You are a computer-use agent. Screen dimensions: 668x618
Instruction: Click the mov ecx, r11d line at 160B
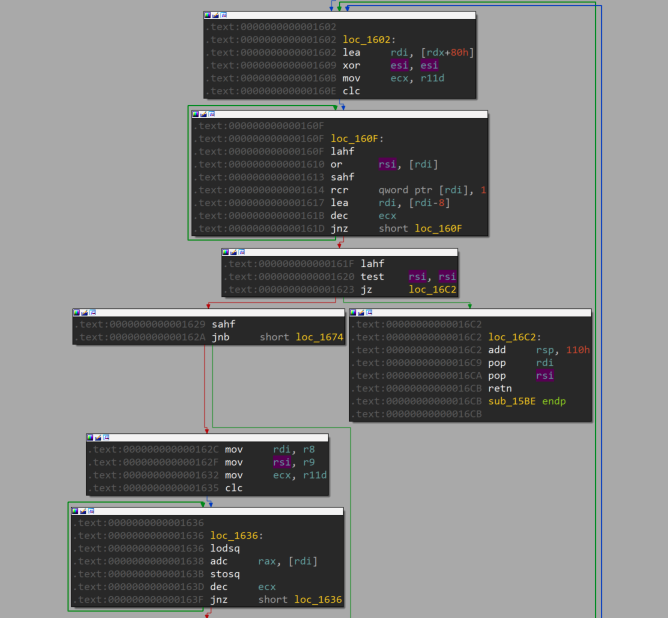tap(393, 78)
